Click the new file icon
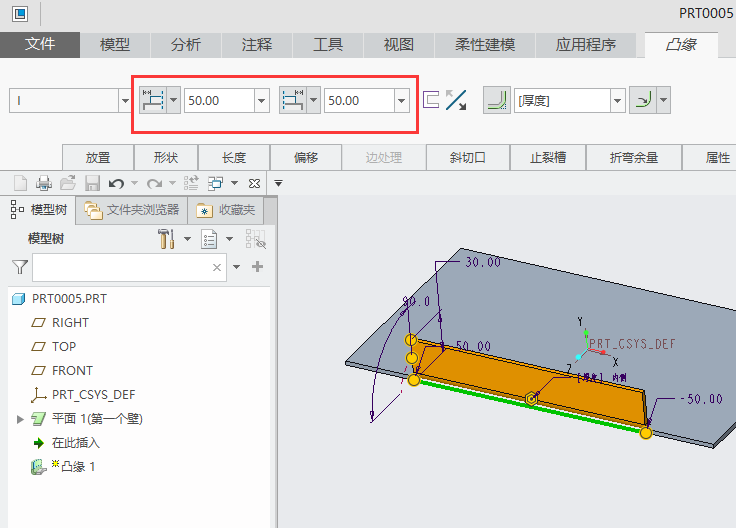Screen dimensions: 736x528 pos(19,183)
